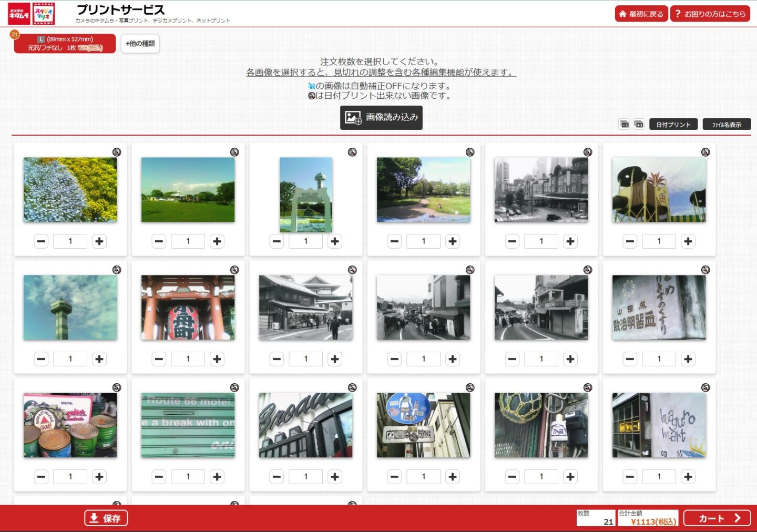Click the increase-all-quantities-by-one icon
757x532 pixels.
point(639,125)
